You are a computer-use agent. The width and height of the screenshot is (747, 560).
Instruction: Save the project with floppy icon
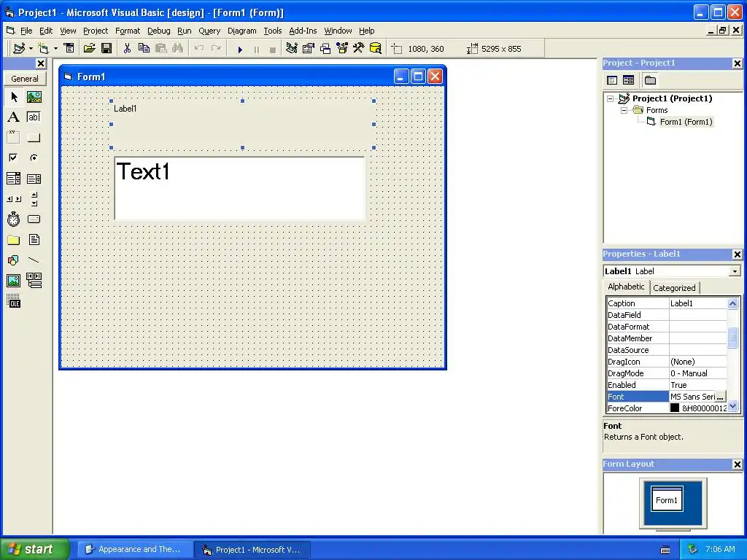coord(107,48)
